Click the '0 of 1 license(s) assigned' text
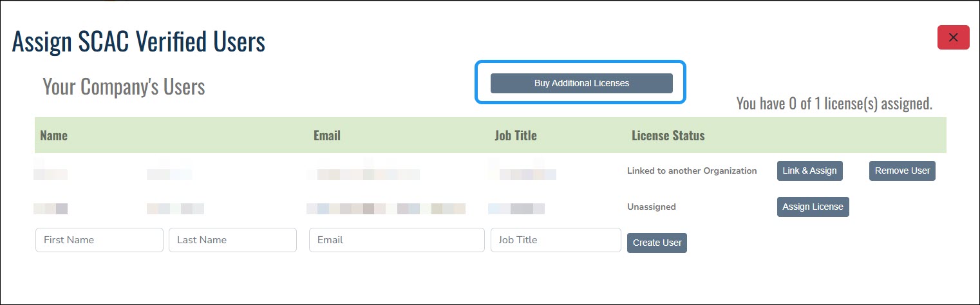 834,104
